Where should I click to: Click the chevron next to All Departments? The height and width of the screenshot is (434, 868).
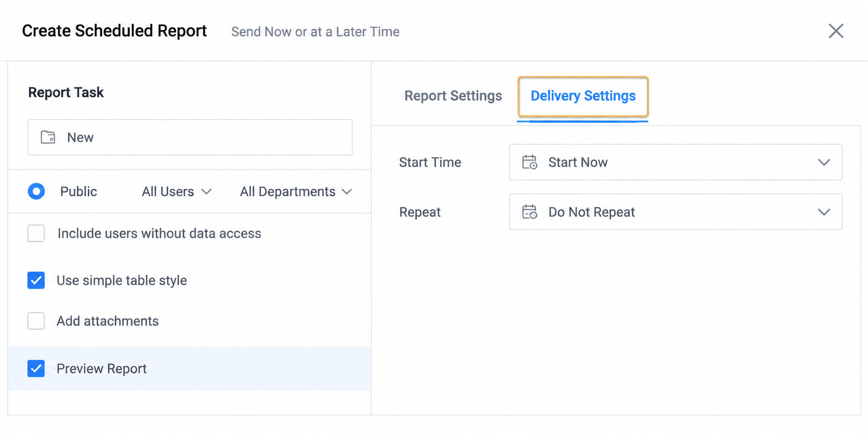[347, 192]
